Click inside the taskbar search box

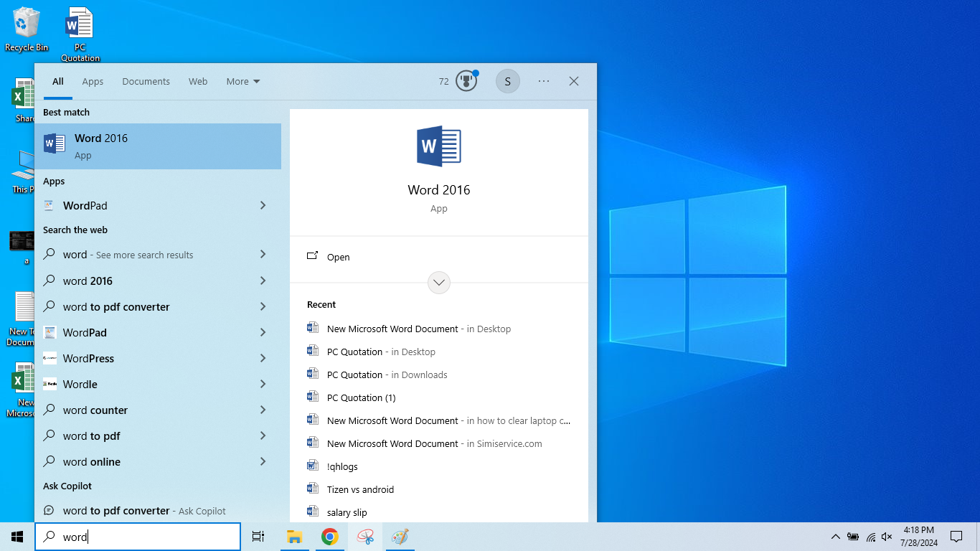tap(138, 536)
